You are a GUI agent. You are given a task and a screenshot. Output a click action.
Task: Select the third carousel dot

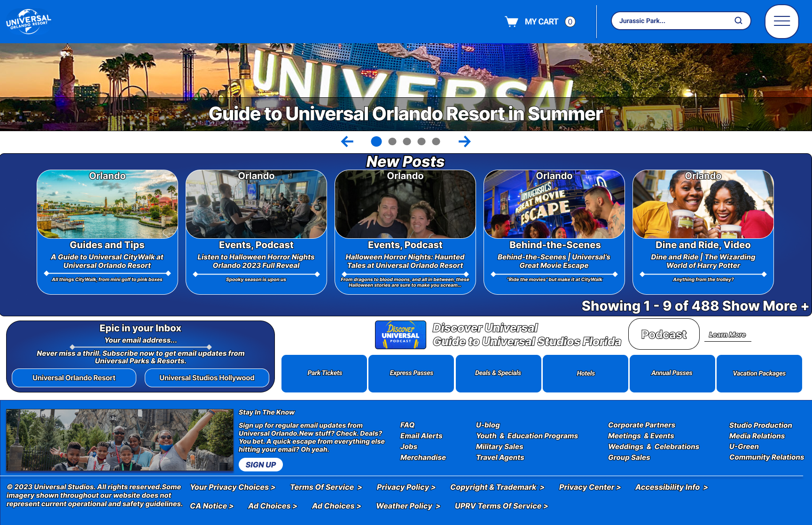pos(407,141)
